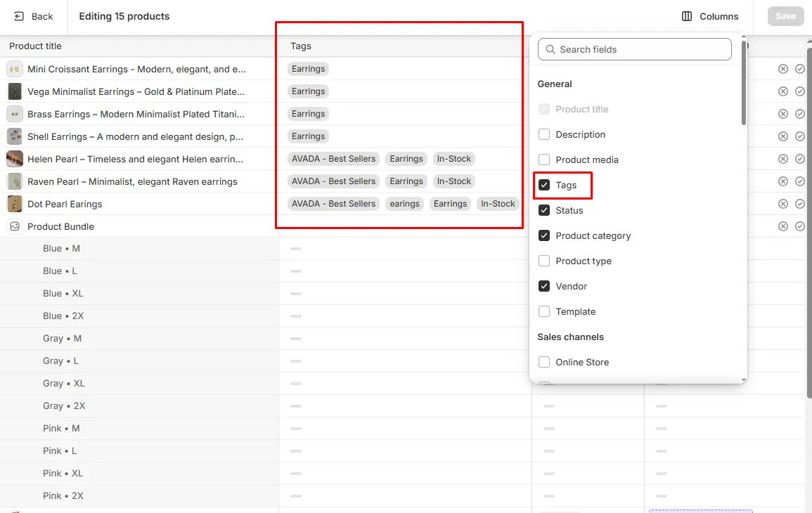Check the Product media checkbox
812x513 pixels.
point(544,160)
